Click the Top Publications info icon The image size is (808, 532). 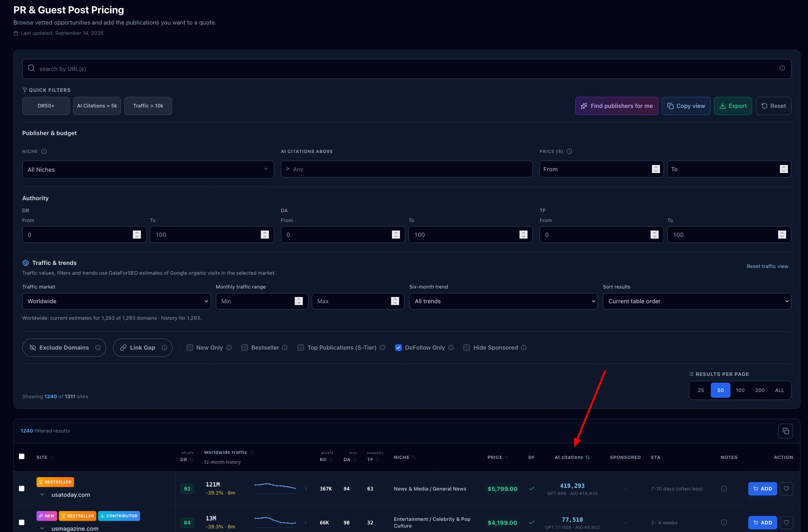382,348
